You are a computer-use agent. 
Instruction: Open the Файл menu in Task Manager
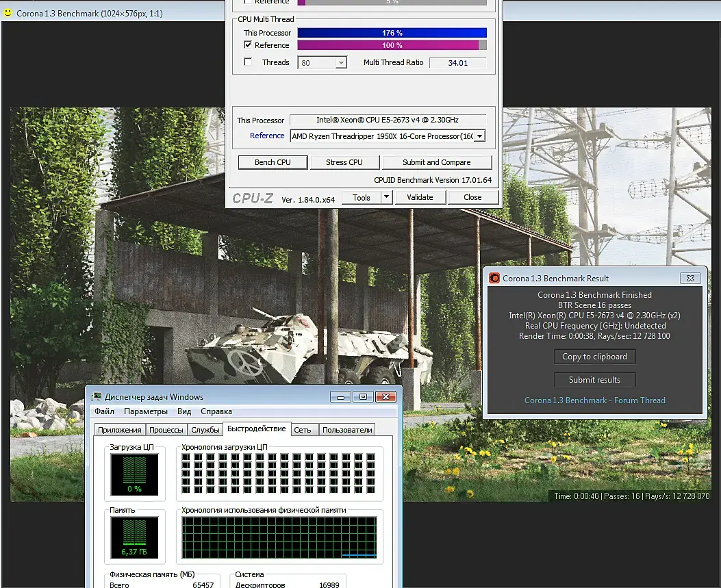(x=105, y=411)
